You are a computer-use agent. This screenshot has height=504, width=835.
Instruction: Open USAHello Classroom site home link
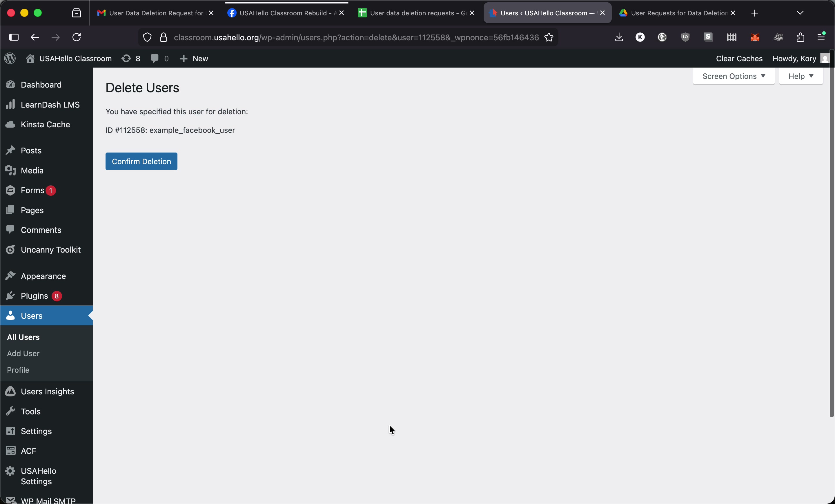(x=69, y=58)
